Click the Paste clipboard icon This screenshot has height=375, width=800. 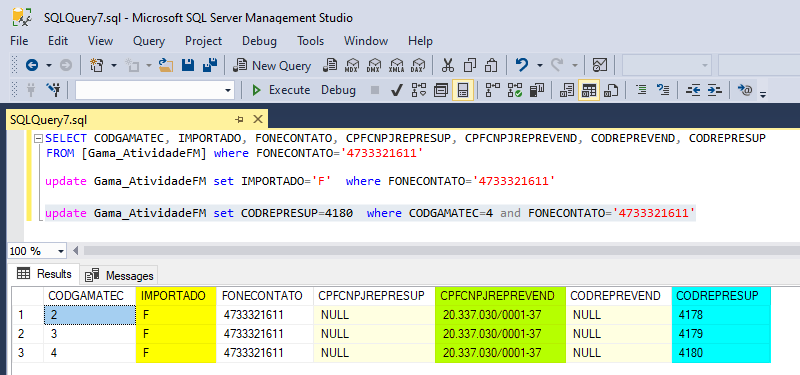coord(491,65)
